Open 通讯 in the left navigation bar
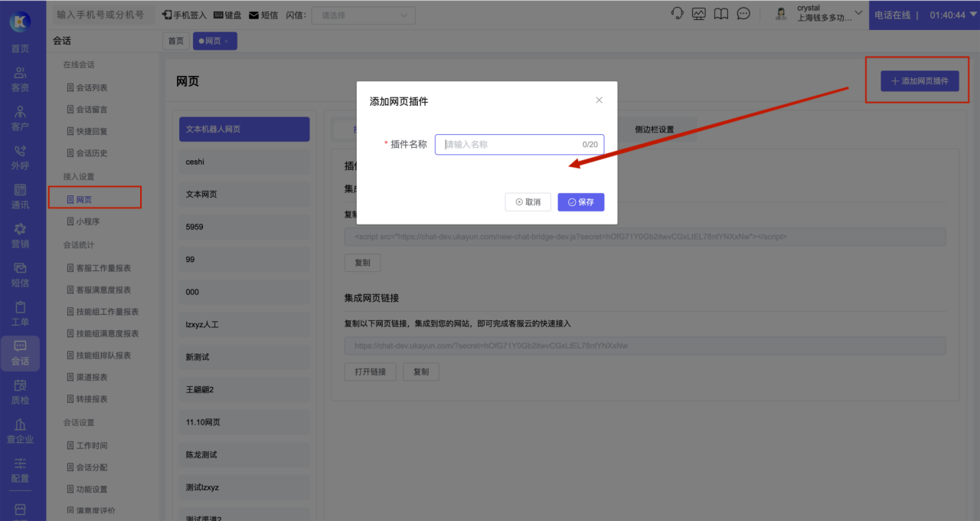The height and width of the screenshot is (521, 980). tap(20, 197)
